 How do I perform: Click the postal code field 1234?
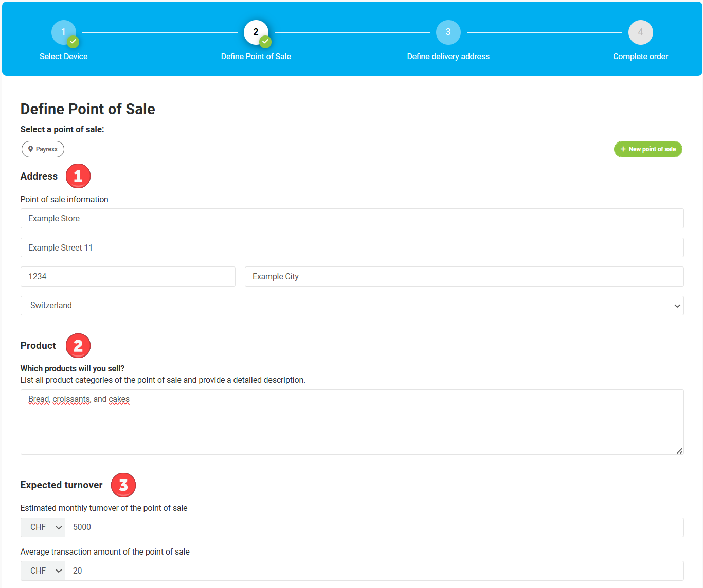click(x=128, y=277)
